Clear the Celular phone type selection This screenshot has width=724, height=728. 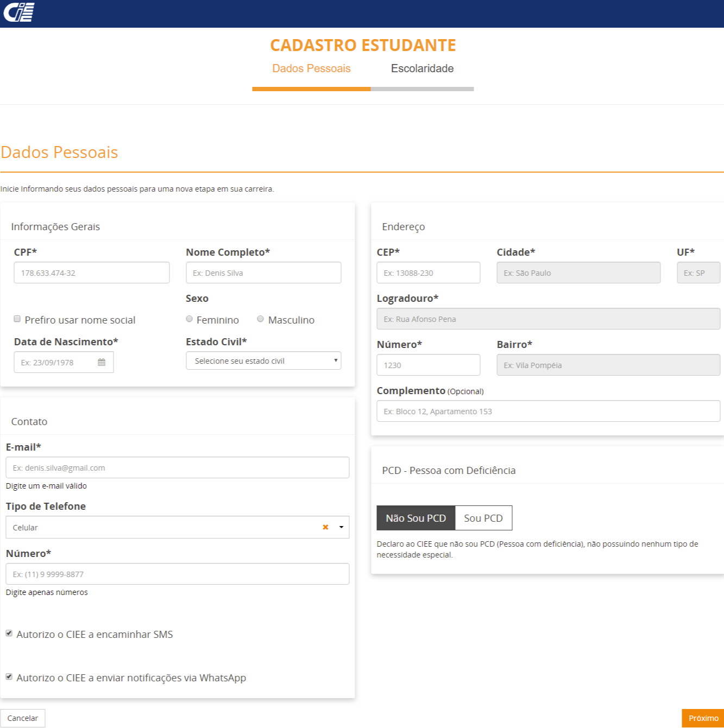click(x=325, y=527)
